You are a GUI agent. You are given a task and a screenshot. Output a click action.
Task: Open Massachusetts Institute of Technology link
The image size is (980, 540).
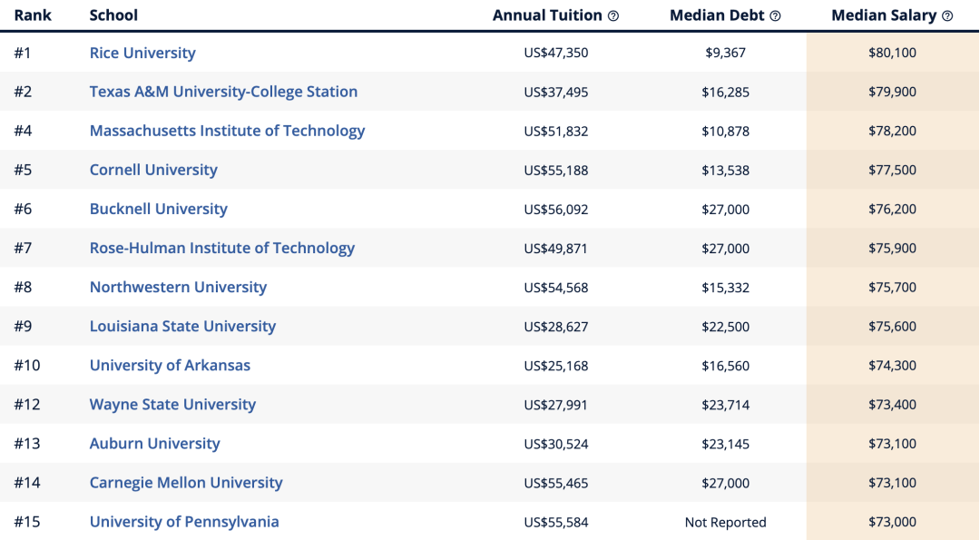pyautogui.click(x=227, y=132)
